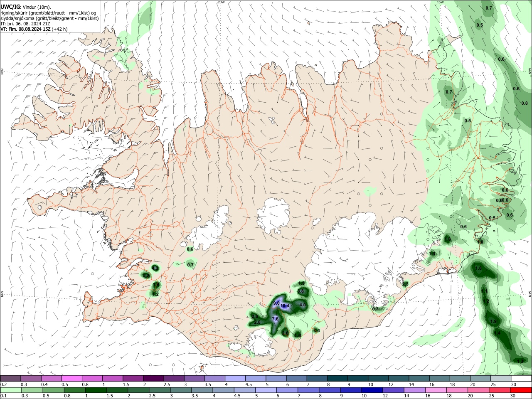Click the bright red legend swatch
The width and height of the screenshot is (532, 399).
click(x=521, y=390)
